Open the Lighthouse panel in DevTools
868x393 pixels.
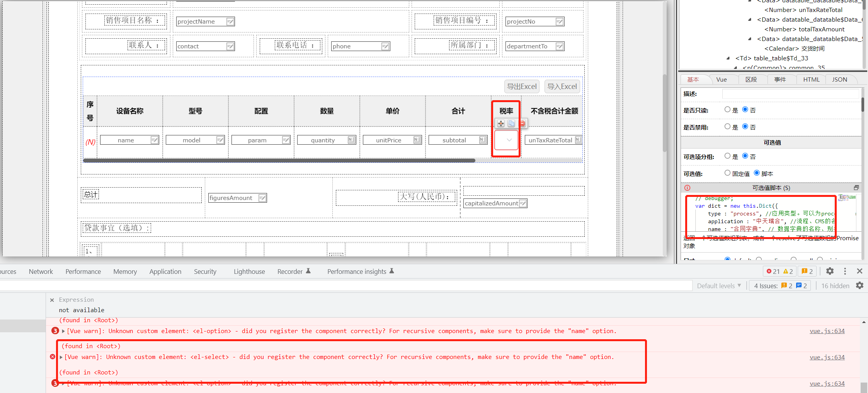249,272
